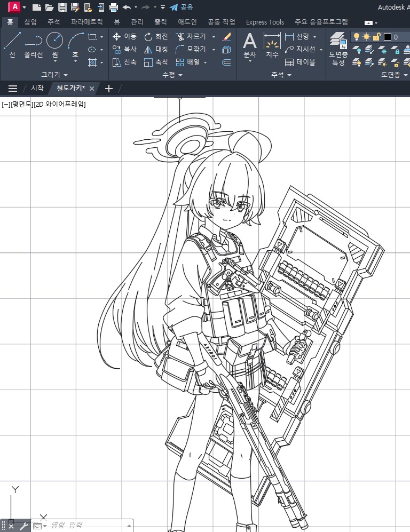410x532 pixels.
Task: Click the black layer 0 color swatch
Action: (x=388, y=37)
